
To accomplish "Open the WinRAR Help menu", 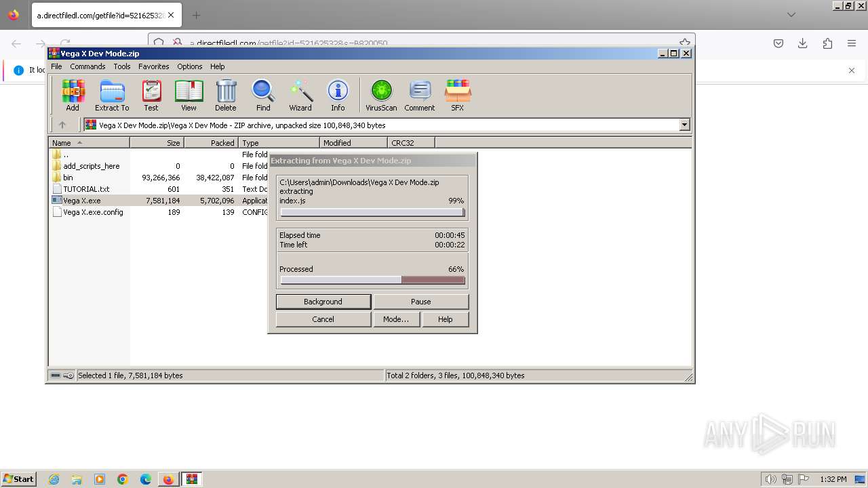I will [x=218, y=66].
